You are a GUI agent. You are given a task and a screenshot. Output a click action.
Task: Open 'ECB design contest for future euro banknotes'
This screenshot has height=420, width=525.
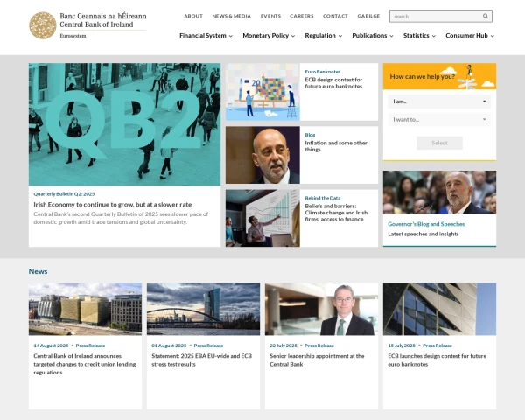click(333, 83)
